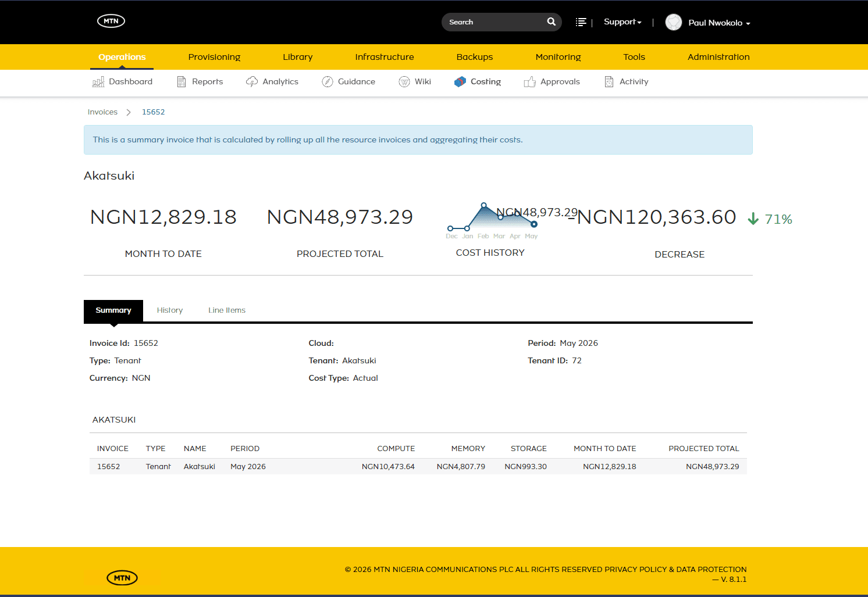Click the search magnifier icon
Image resolution: width=868 pixels, height=597 pixels.
(x=552, y=22)
